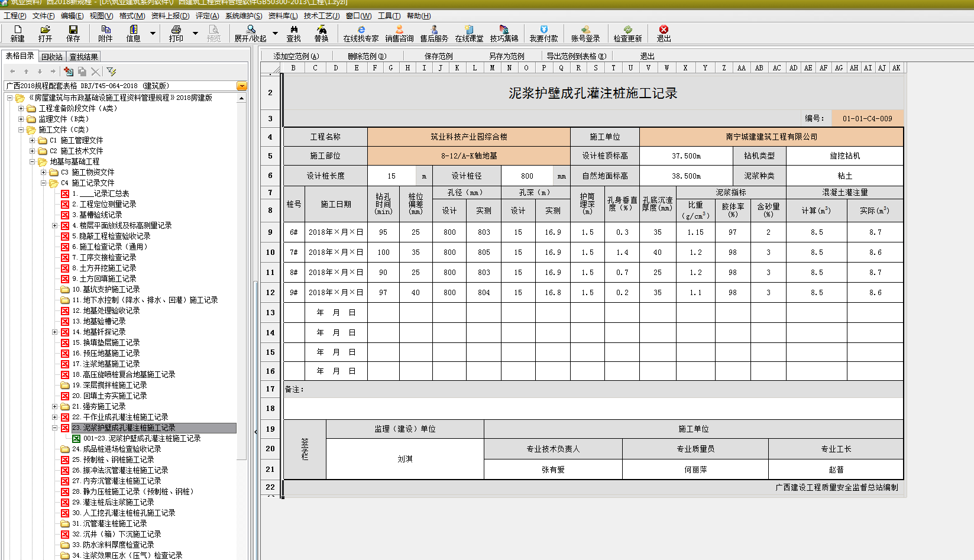
Task: Open dropdown arrow next to 信息
Action: point(153,34)
